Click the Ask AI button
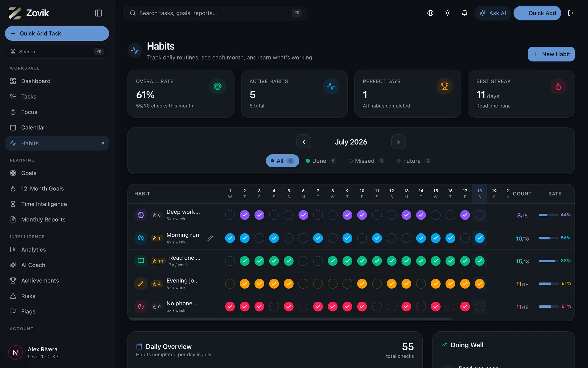Viewport: 588px width, 368px height. [x=493, y=13]
